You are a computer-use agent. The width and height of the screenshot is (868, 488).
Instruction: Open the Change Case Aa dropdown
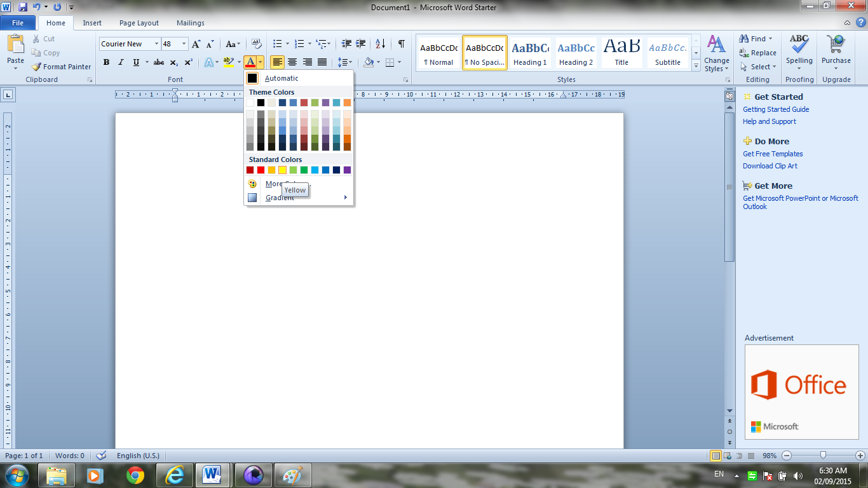[x=233, y=44]
